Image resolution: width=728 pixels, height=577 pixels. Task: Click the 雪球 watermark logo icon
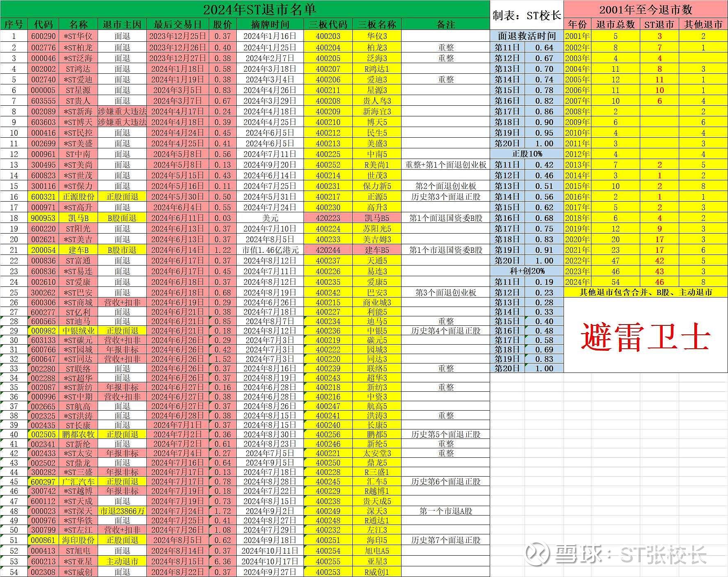pos(538,554)
